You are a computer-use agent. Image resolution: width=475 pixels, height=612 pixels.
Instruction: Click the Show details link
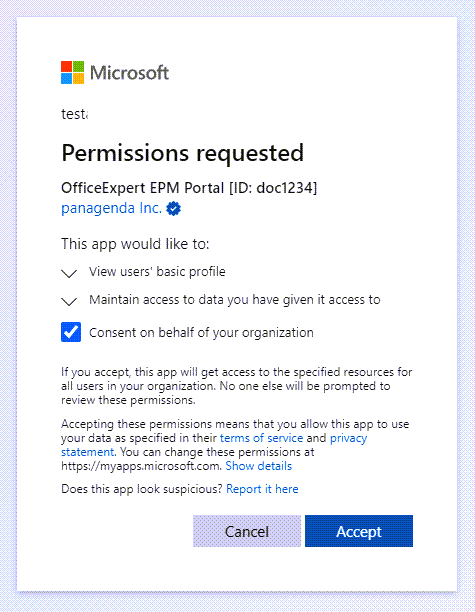tap(258, 466)
